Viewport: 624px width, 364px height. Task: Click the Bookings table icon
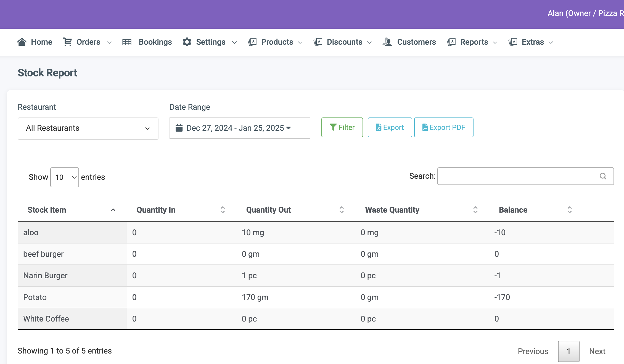click(x=127, y=42)
